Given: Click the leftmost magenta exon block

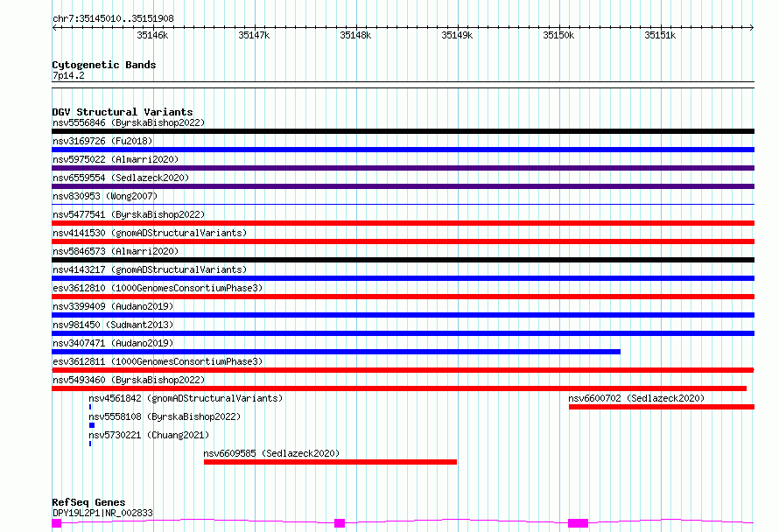Looking at the screenshot, I should coord(57,523).
